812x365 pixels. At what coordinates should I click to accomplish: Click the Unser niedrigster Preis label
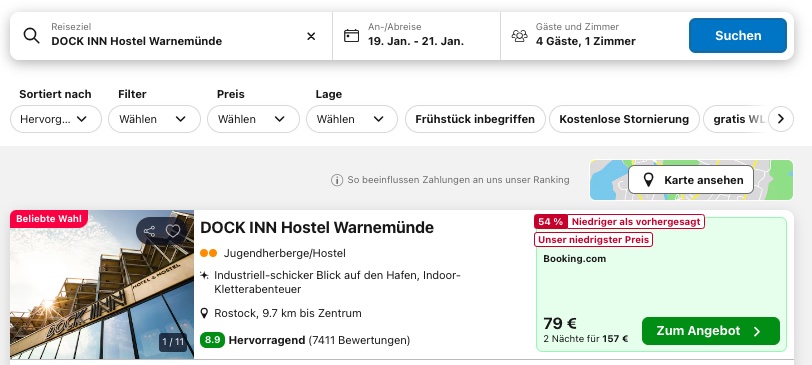point(593,240)
